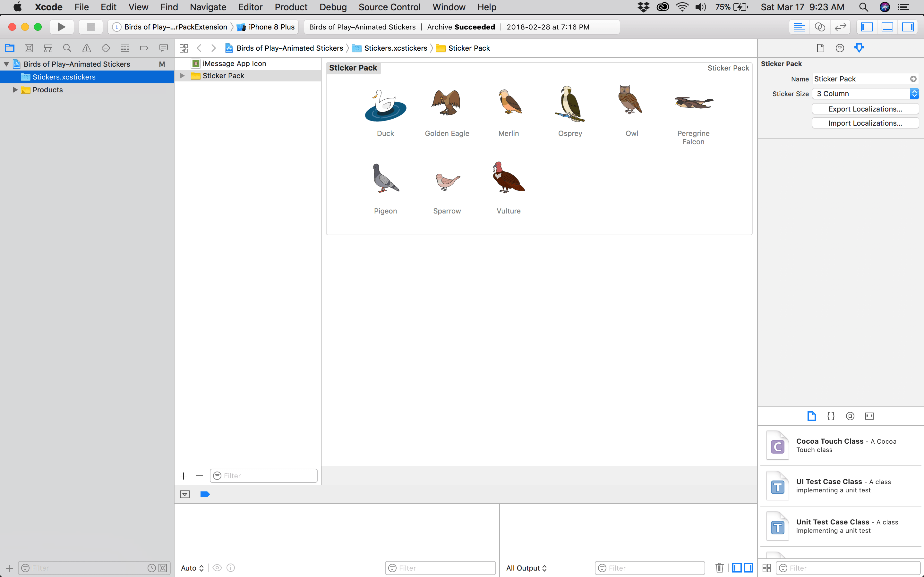Image resolution: width=924 pixels, height=577 pixels.
Task: Click the Import Localizations button
Action: (x=865, y=123)
